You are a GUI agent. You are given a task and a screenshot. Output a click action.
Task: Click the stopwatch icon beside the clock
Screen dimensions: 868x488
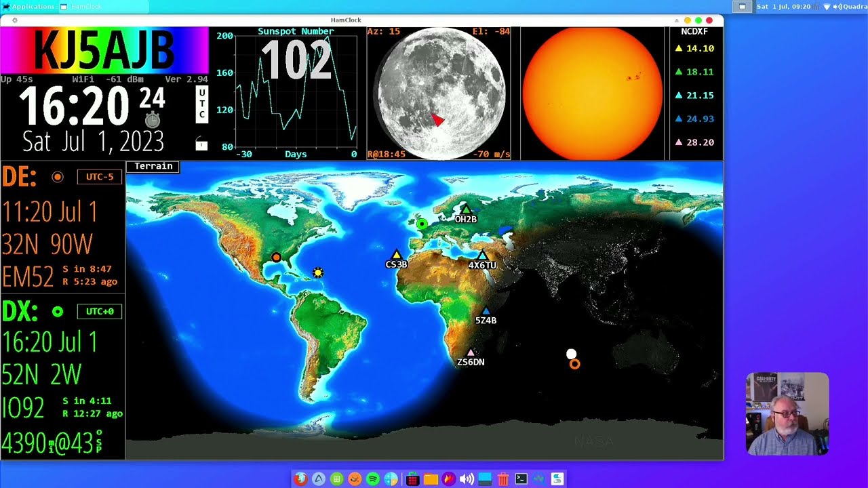click(x=153, y=120)
